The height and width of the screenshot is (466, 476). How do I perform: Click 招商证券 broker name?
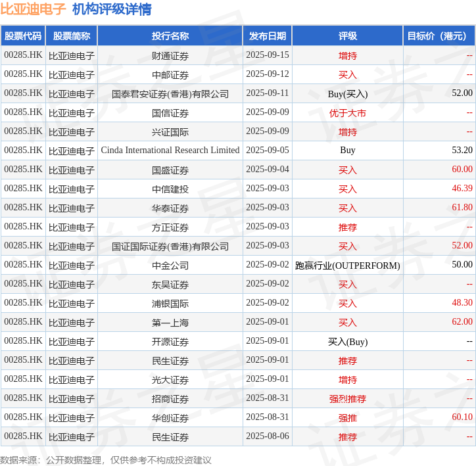tap(170, 399)
